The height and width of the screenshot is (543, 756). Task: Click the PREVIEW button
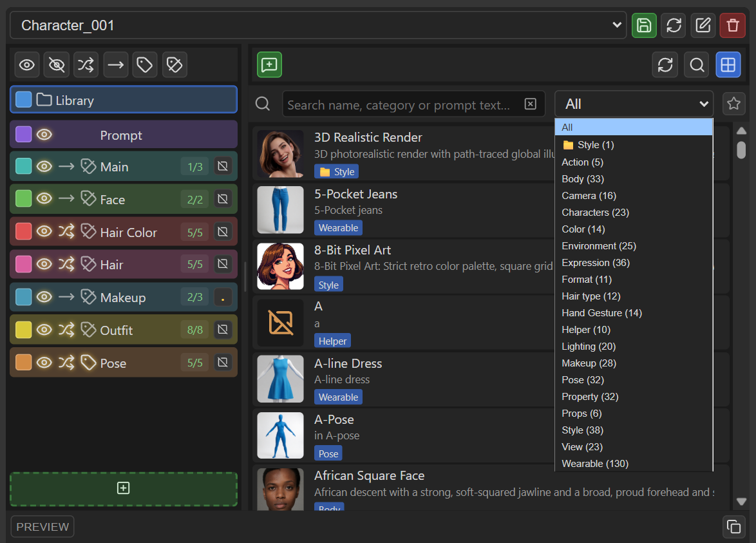(x=43, y=527)
